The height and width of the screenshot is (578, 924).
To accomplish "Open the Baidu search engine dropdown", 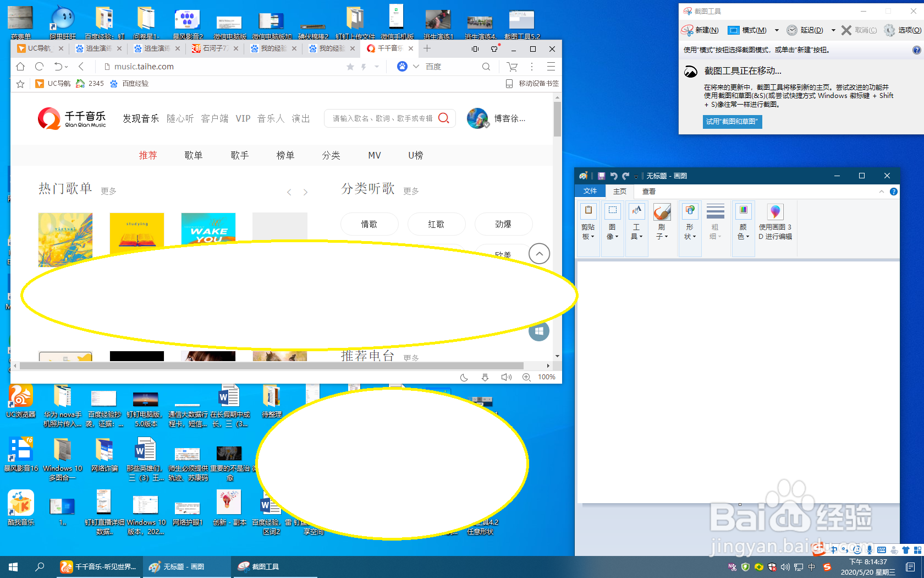I will [416, 67].
